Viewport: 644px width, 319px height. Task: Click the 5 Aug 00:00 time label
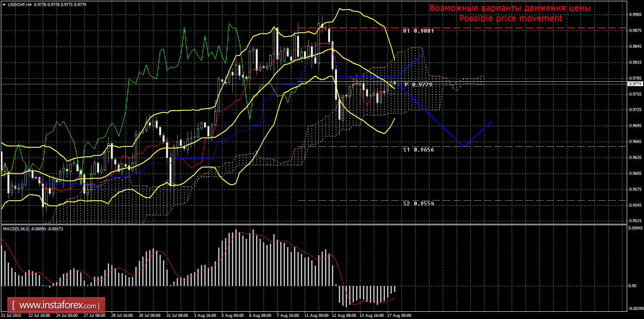point(233,316)
